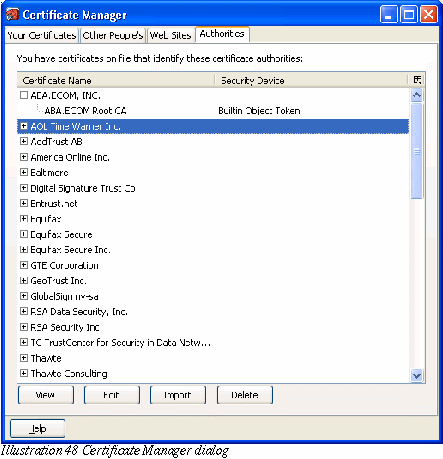The image size is (443, 459).
Task: Click the Certificate Manager title bar icon
Action: tap(12, 15)
